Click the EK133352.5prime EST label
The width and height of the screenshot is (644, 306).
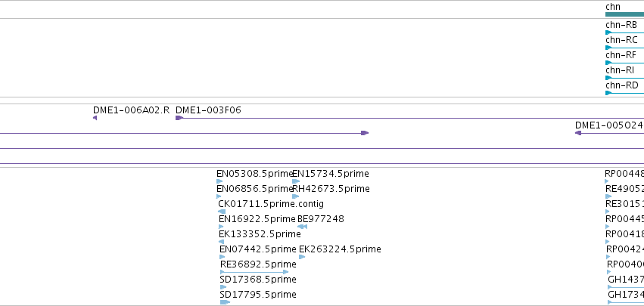click(260, 234)
